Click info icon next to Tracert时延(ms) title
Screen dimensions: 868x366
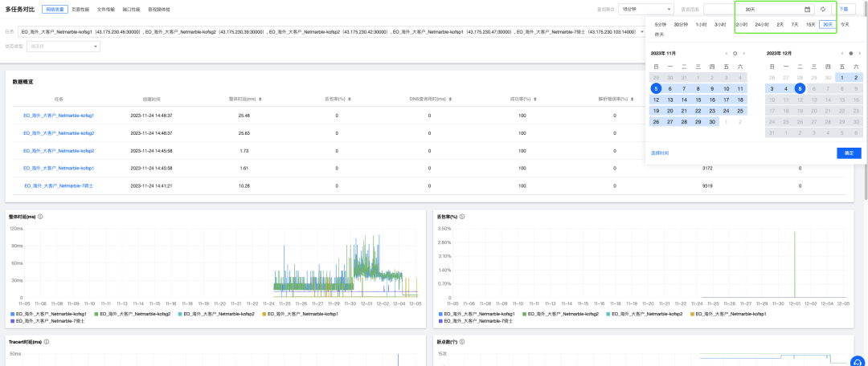[x=46, y=342]
